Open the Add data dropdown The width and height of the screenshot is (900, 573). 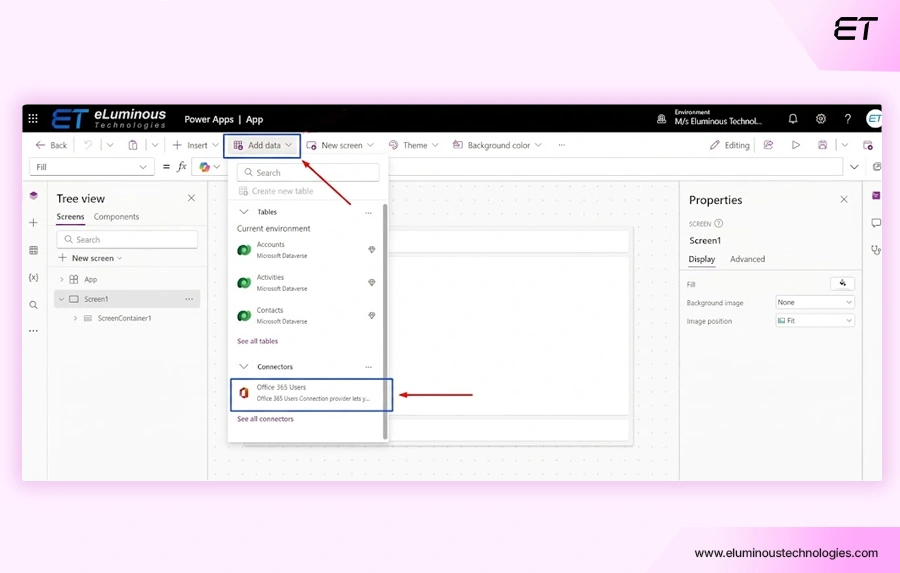pos(262,145)
